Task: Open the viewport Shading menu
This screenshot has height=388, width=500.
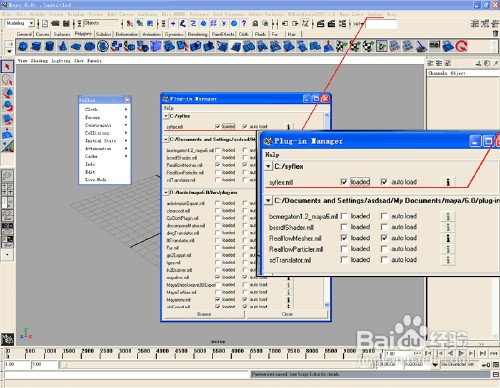Action: pos(39,61)
